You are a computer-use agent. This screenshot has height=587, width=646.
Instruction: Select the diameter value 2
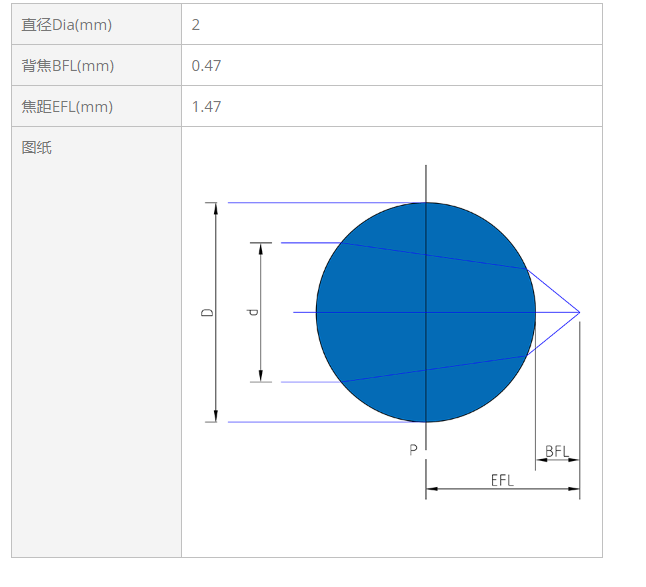pos(196,25)
